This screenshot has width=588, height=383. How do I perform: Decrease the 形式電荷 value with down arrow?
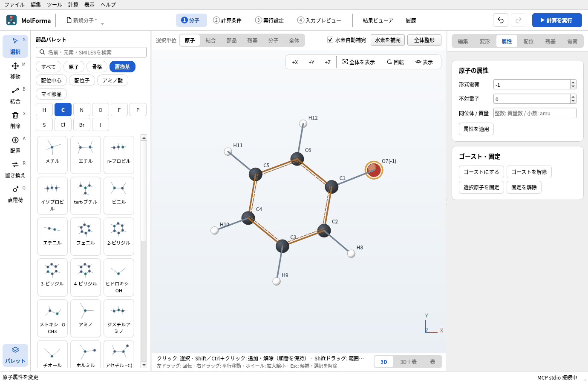573,87
